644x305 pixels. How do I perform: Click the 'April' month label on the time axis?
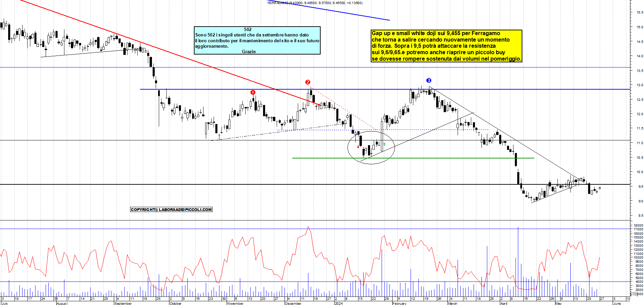pos(504,303)
